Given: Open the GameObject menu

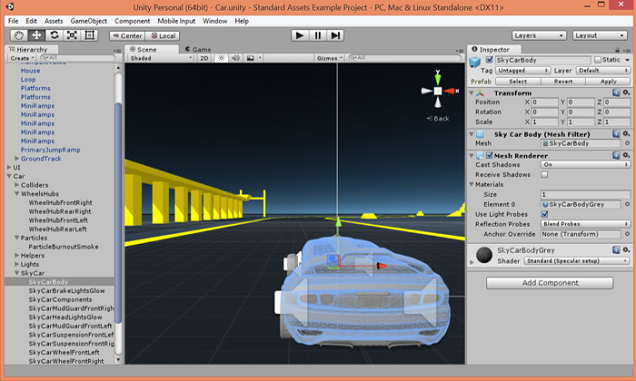Looking at the screenshot, I should click(89, 21).
